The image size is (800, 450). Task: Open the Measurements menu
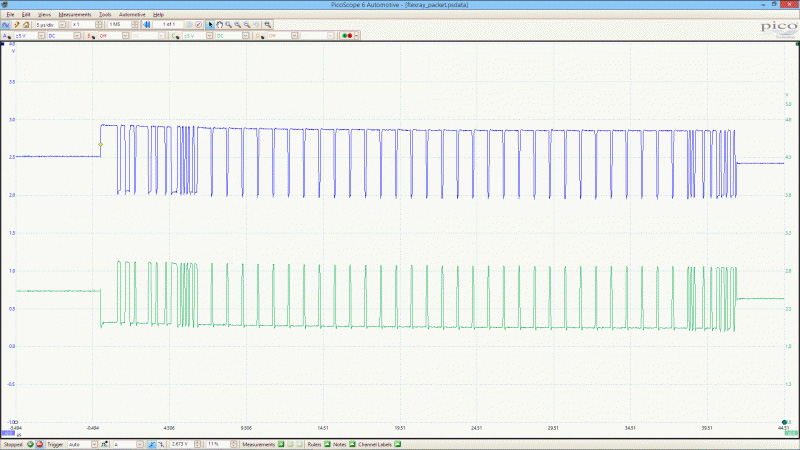click(x=75, y=15)
